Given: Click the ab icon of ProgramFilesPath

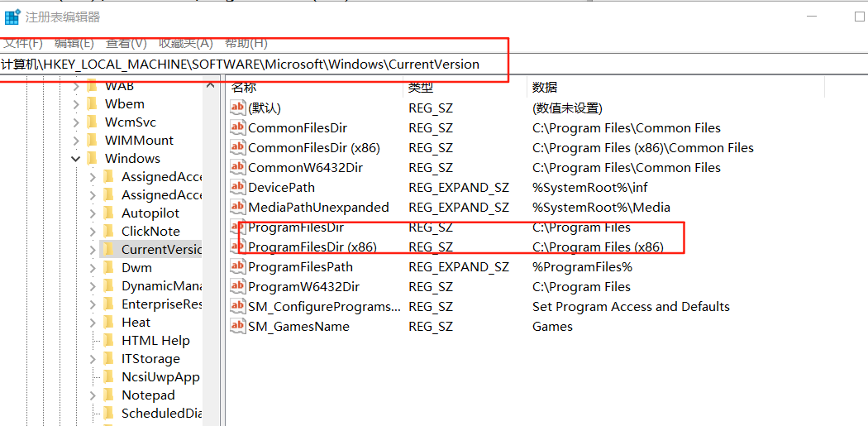Looking at the screenshot, I should [237, 266].
